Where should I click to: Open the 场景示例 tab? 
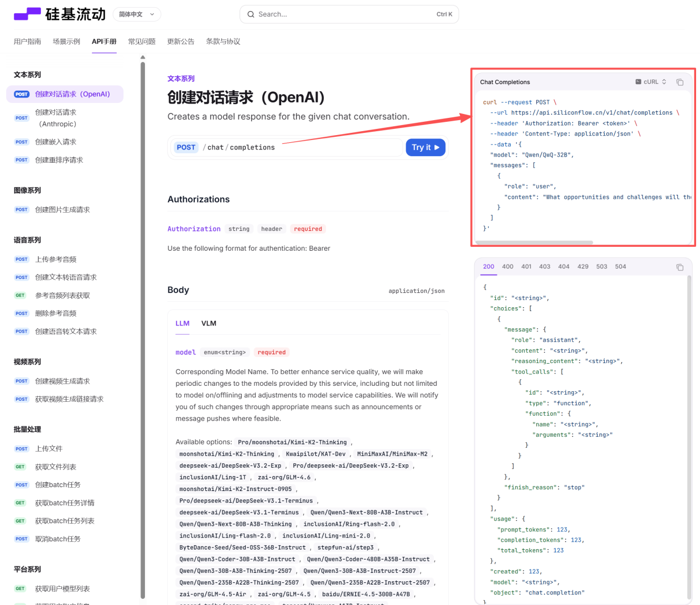[66, 42]
